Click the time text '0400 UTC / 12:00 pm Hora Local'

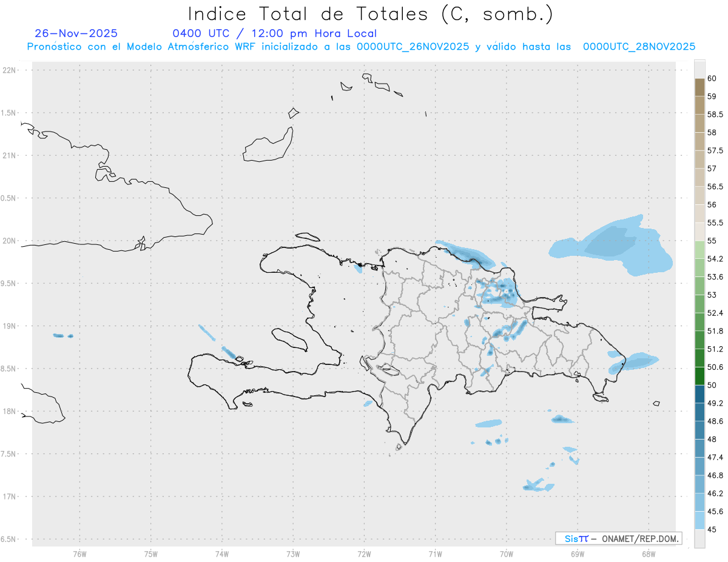275,33
